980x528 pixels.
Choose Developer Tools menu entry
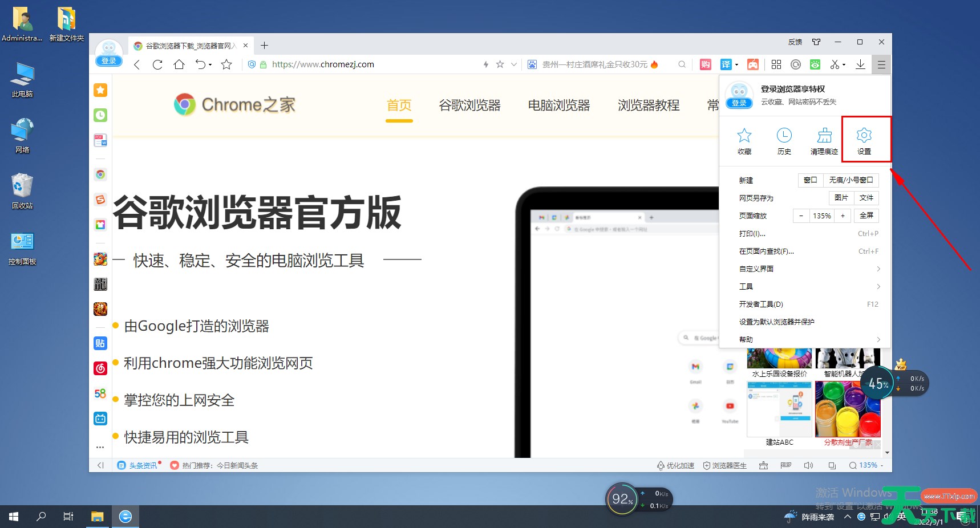coord(761,304)
